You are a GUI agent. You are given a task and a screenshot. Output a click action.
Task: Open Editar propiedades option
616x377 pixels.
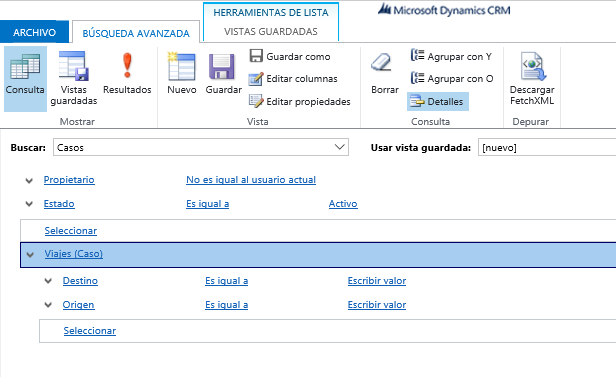(299, 101)
